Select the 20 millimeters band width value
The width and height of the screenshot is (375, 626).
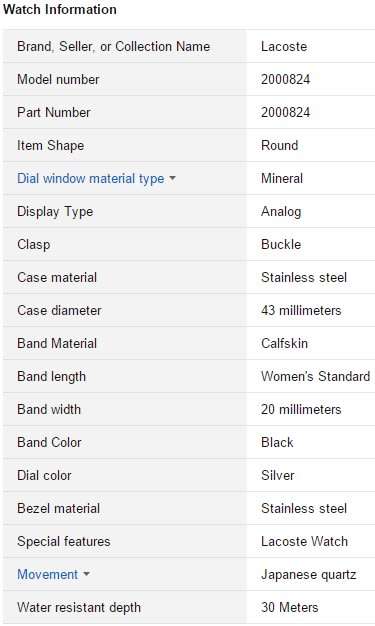pos(301,410)
